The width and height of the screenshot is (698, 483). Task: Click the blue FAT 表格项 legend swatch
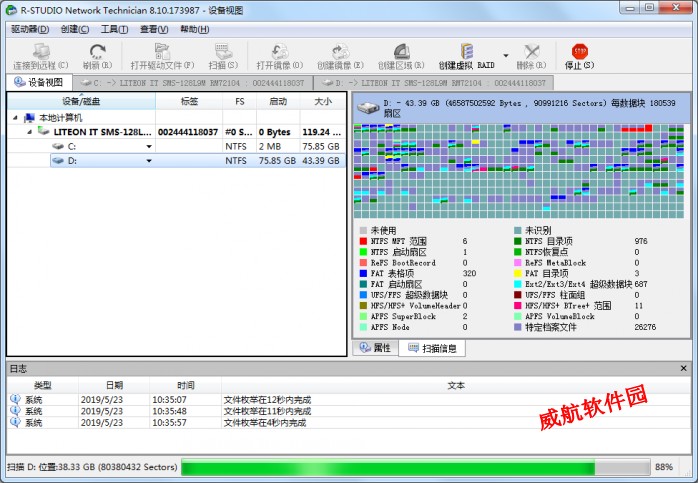(x=363, y=273)
